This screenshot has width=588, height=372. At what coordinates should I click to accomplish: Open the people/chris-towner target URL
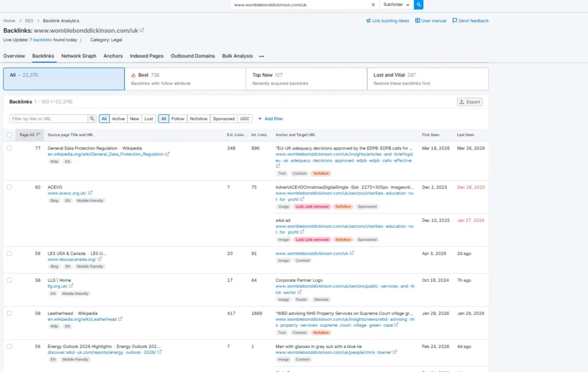333,352
